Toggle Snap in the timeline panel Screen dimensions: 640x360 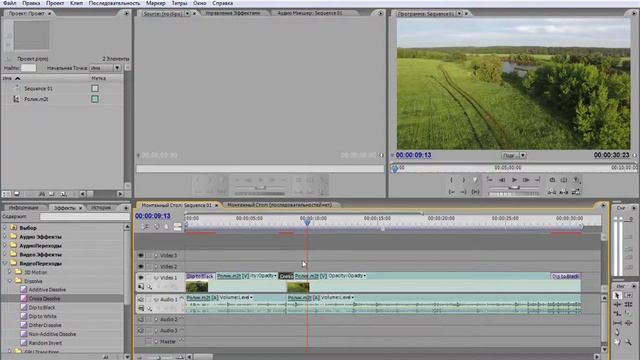click(x=146, y=227)
